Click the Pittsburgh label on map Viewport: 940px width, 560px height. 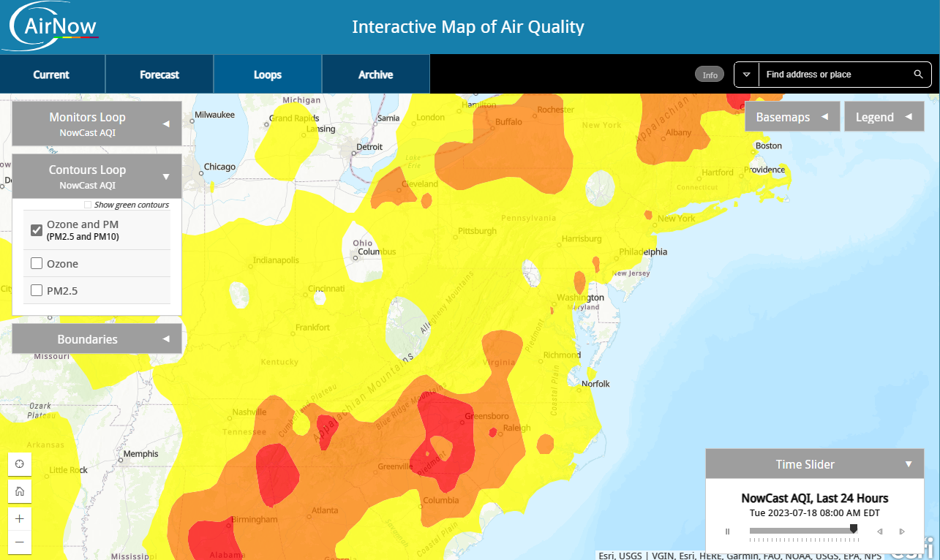pos(477,231)
